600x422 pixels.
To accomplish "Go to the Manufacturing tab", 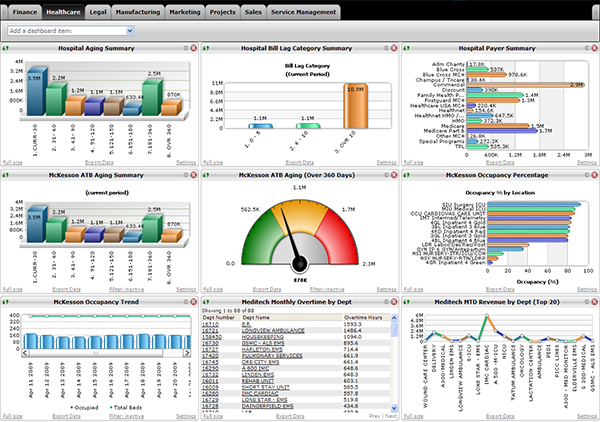I will pyautogui.click(x=138, y=12).
